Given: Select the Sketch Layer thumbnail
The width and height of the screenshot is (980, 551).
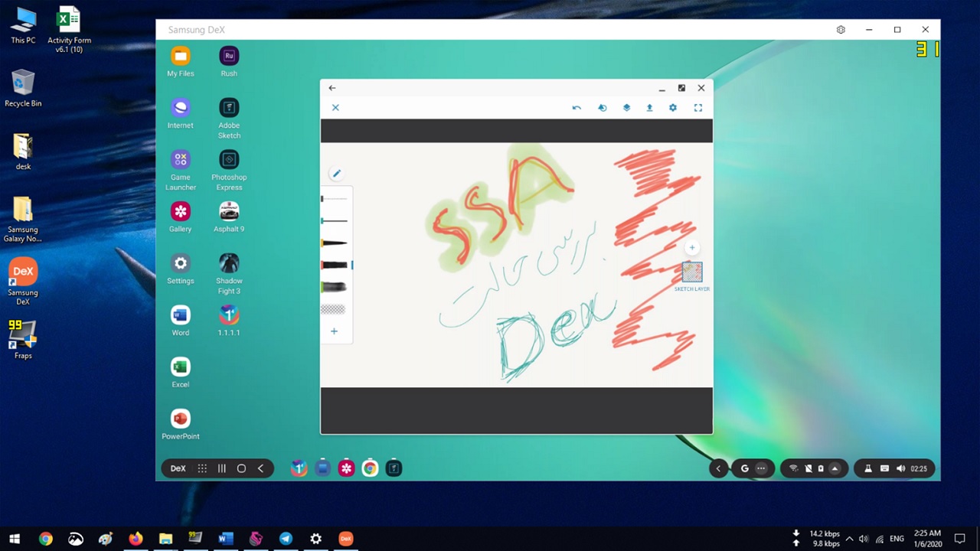Looking at the screenshot, I should (x=692, y=272).
